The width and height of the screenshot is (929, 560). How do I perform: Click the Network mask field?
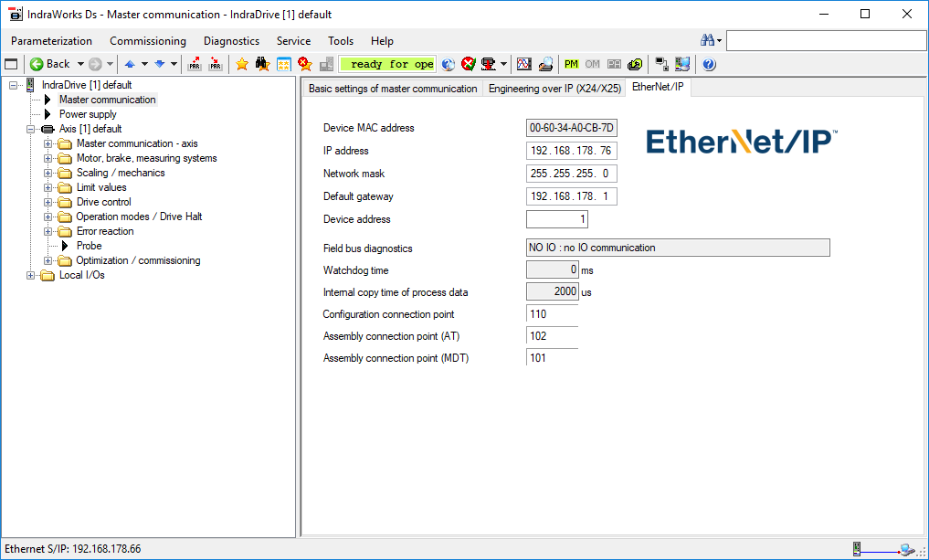click(x=571, y=174)
